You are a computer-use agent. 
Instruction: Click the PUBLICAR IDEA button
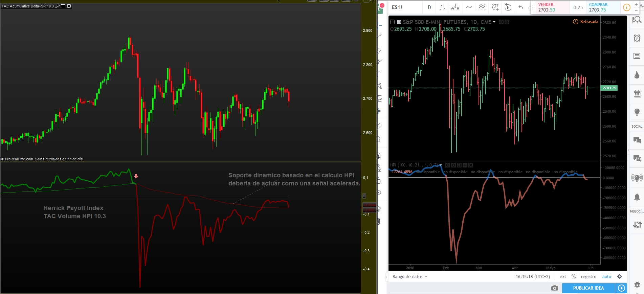coord(588,288)
